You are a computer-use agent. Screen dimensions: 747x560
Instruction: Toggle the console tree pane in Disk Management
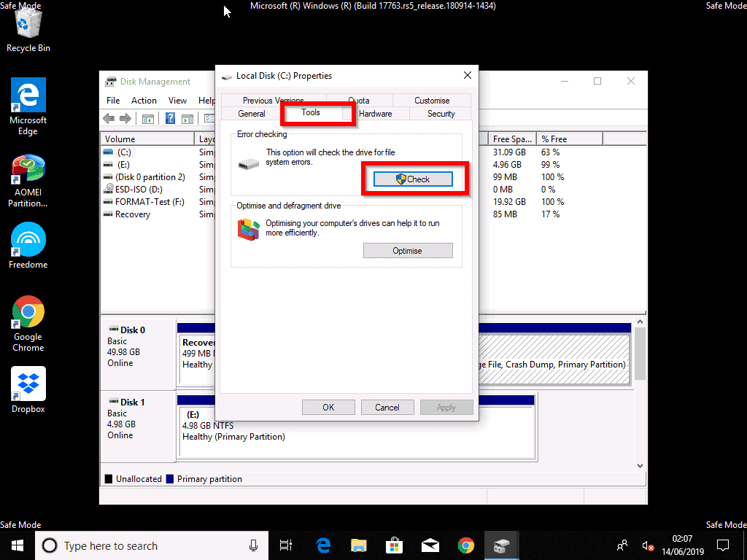[x=148, y=118]
